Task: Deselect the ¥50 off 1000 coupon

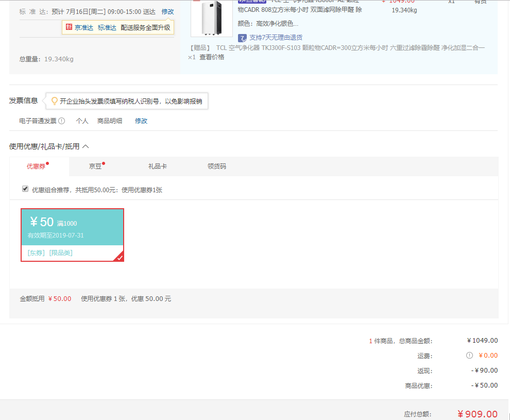Action: (72, 235)
